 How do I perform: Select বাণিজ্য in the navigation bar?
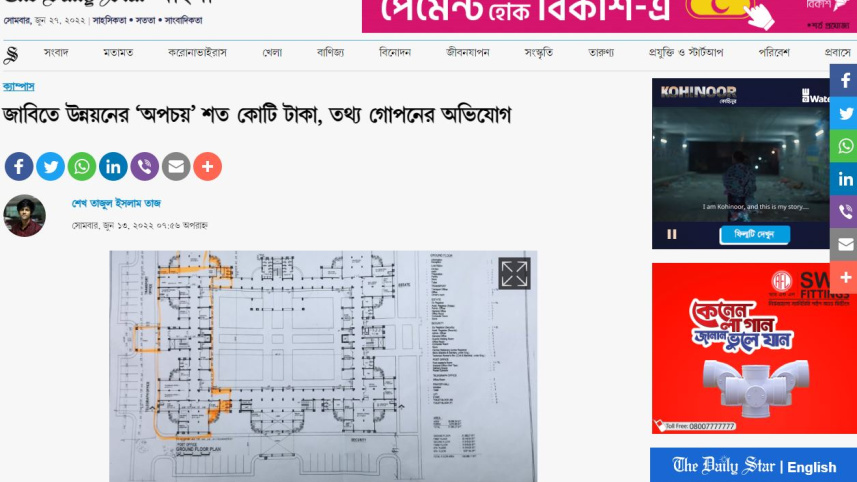click(x=330, y=53)
